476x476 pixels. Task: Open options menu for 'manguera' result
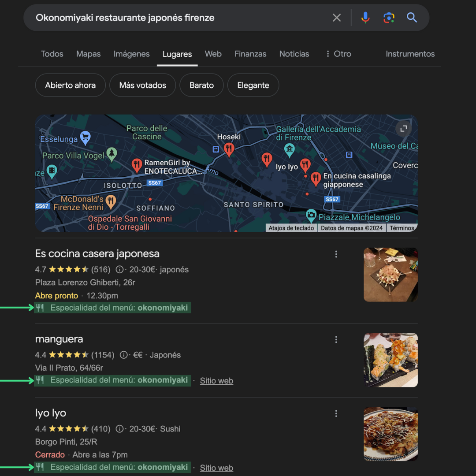click(336, 339)
